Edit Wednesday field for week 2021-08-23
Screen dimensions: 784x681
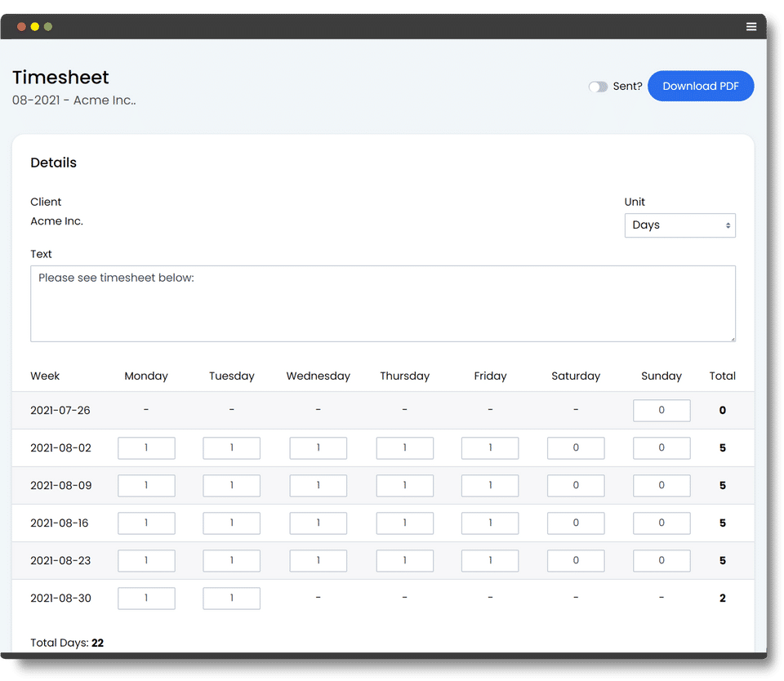[318, 561]
